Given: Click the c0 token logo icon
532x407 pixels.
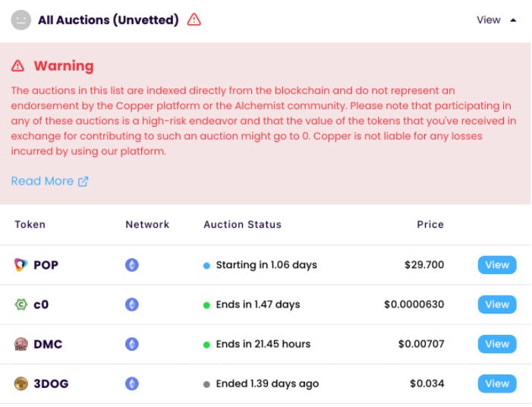Looking at the screenshot, I should point(21,304).
